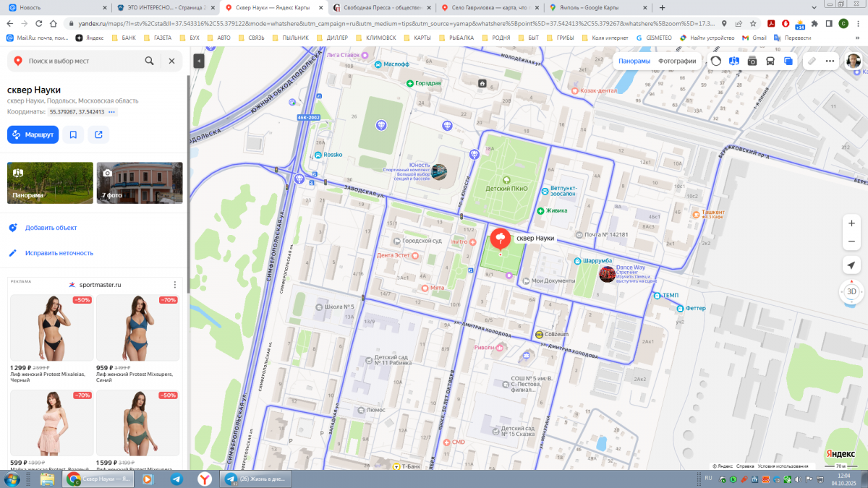Viewport: 868px width, 488px height.
Task: Open public transport layer bus icon
Action: click(770, 61)
